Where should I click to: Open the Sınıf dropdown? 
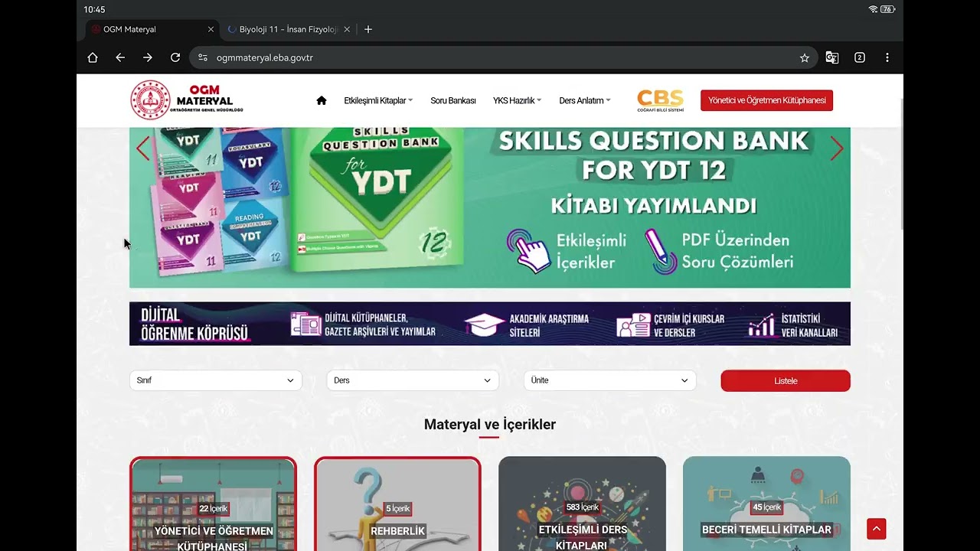coord(216,380)
